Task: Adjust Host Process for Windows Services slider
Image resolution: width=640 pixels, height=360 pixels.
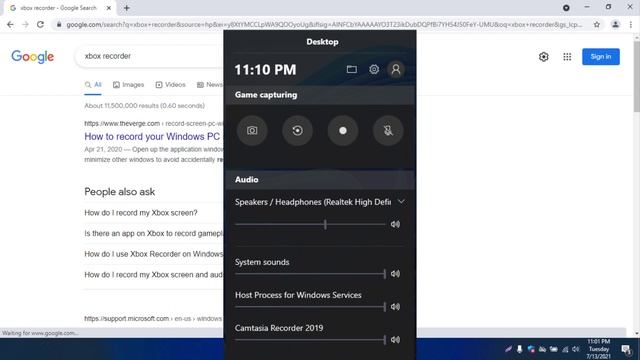Action: click(311, 307)
